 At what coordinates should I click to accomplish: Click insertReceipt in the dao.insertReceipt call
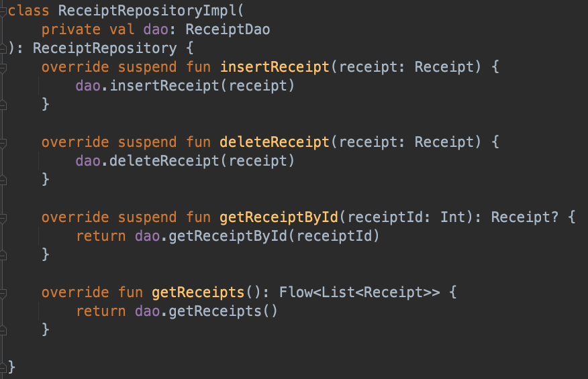164,86
